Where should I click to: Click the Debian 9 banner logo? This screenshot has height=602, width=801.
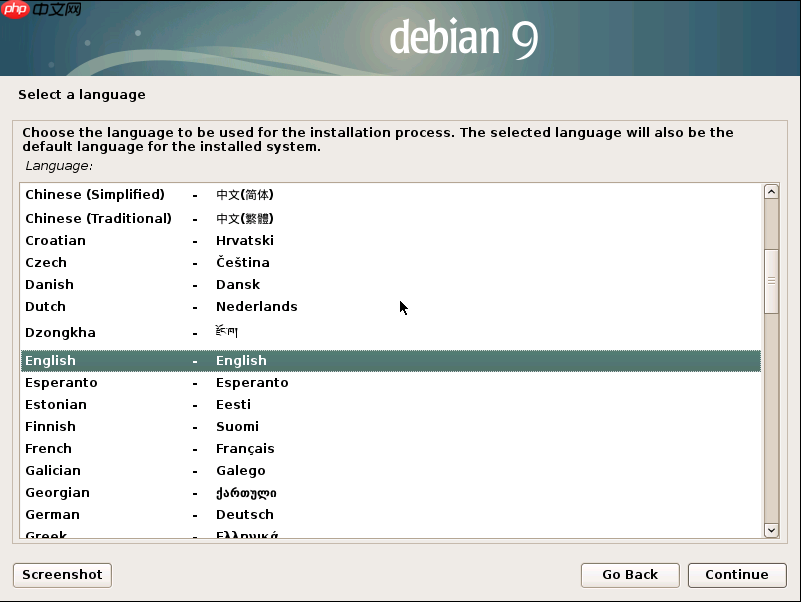point(463,38)
